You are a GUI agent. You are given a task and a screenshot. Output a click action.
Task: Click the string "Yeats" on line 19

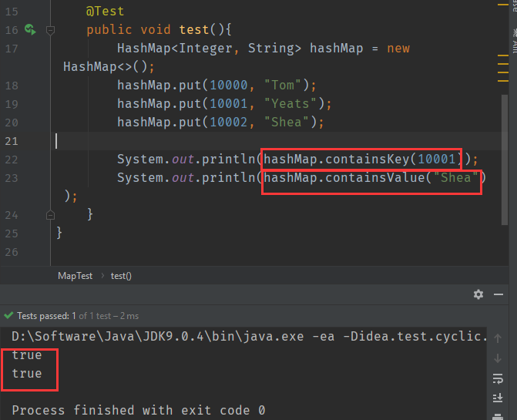tap(290, 104)
